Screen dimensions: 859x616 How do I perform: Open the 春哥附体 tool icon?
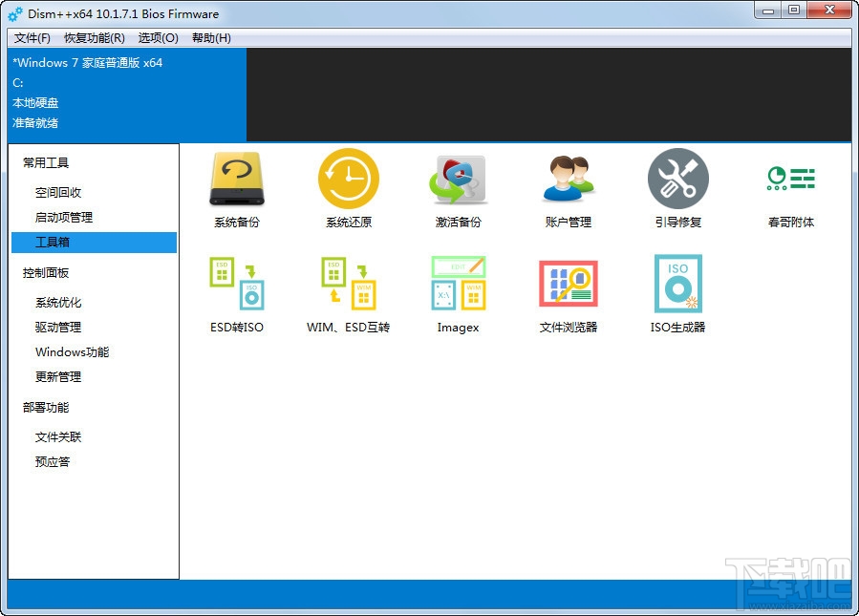(790, 179)
